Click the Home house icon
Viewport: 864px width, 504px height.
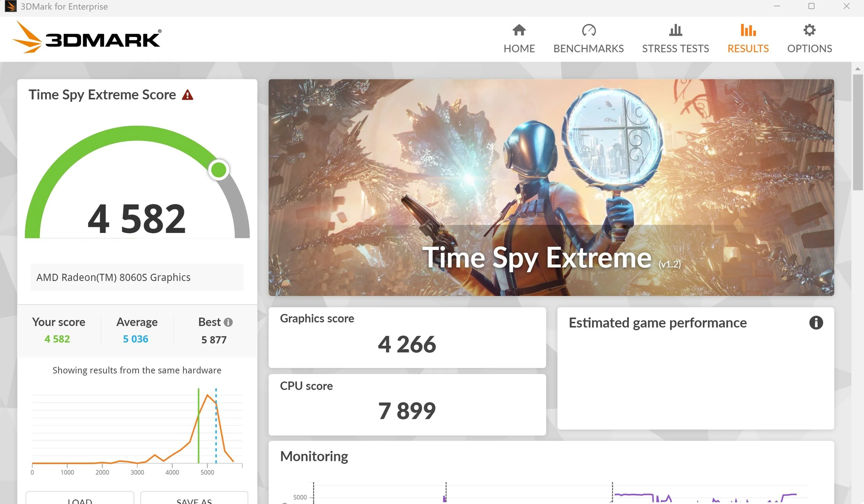(519, 30)
